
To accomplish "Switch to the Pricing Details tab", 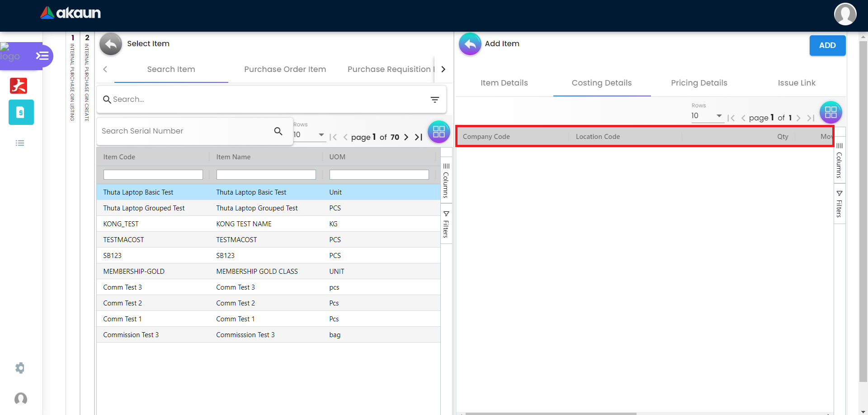I will tap(699, 83).
